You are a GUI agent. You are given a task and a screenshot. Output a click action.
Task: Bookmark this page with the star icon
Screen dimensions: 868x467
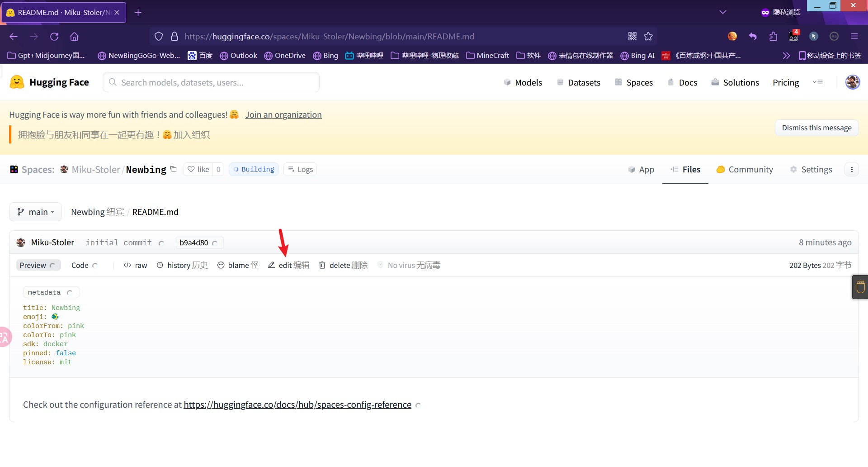[648, 37]
